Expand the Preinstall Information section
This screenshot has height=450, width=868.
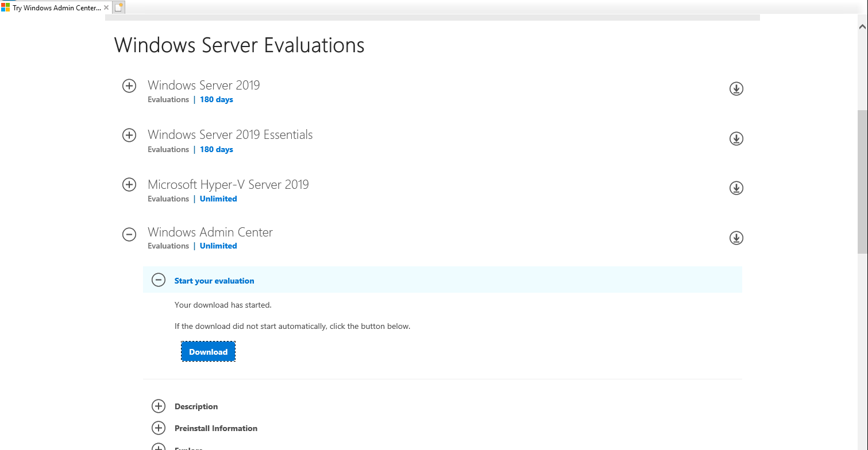tap(158, 428)
